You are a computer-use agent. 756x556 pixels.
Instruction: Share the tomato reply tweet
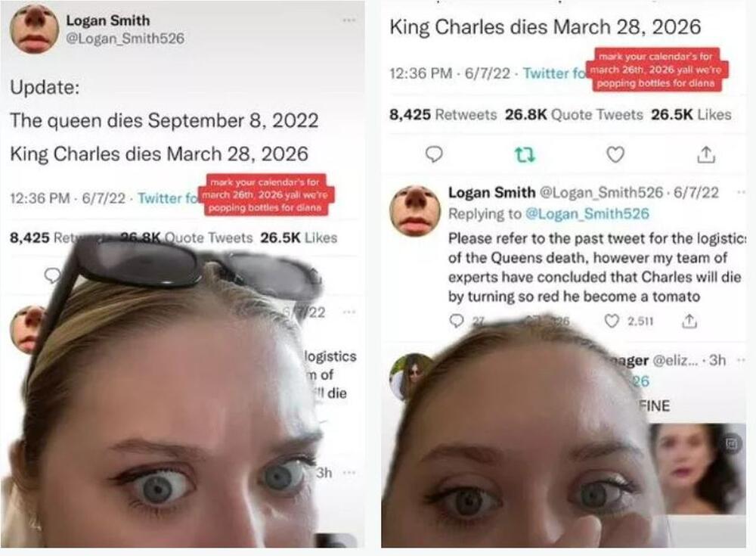689,321
